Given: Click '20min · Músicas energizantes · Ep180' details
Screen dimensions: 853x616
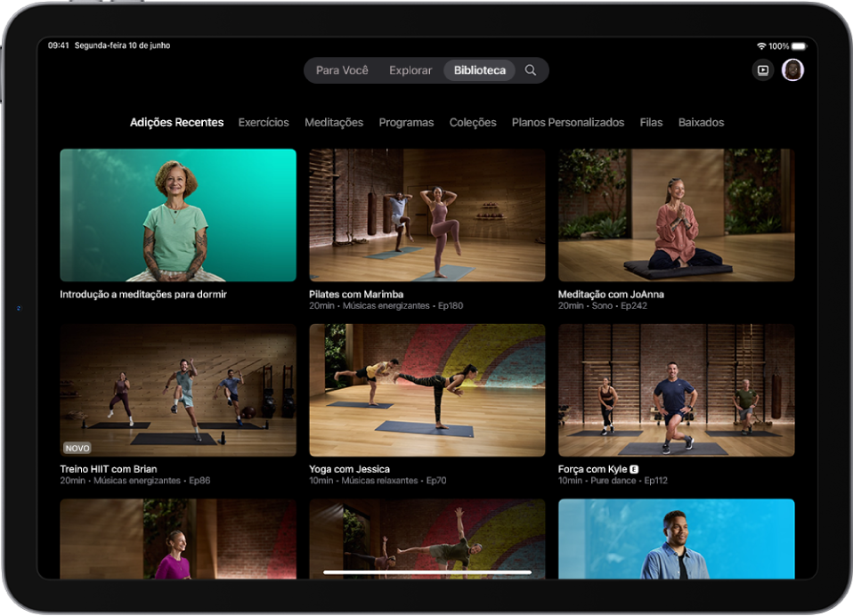Looking at the screenshot, I should pyautogui.click(x=386, y=306).
